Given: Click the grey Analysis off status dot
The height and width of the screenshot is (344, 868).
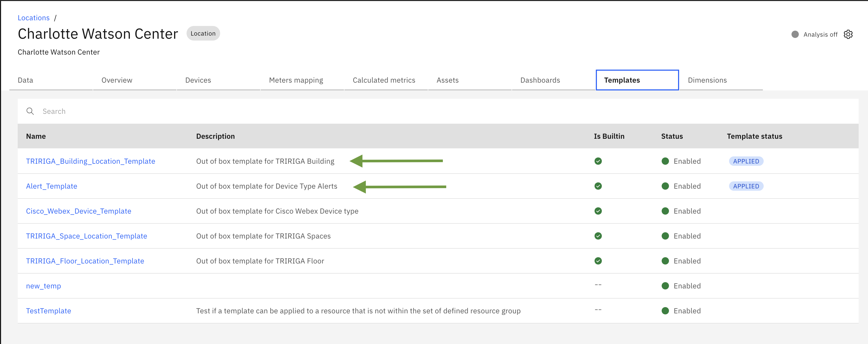Looking at the screenshot, I should pos(795,34).
